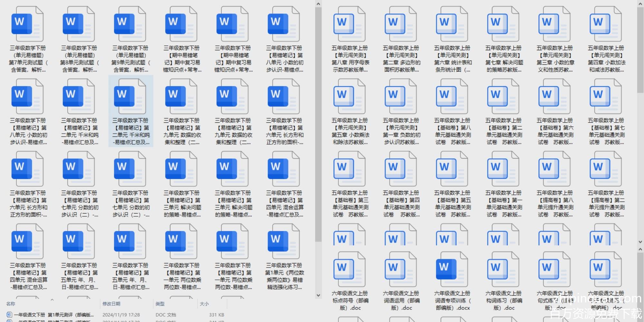Click the DOC 文档 type cell
Viewport: 644px width, 322px height.
166,315
